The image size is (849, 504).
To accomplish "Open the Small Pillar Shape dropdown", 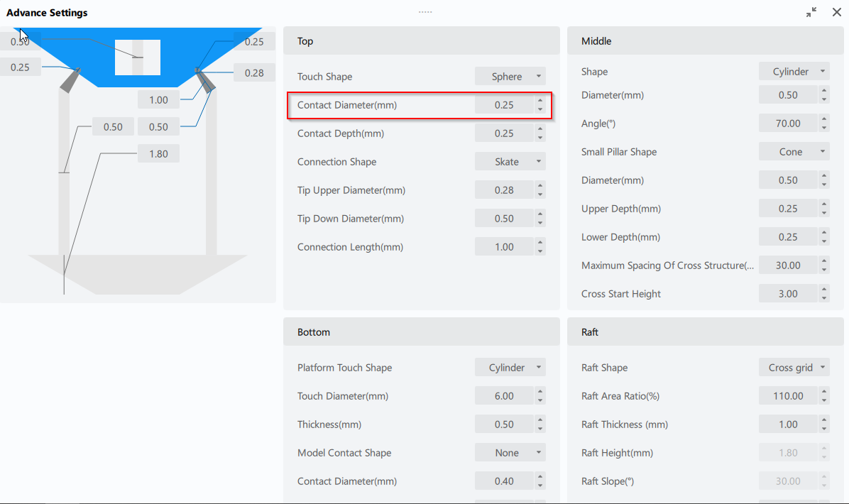I will 794,152.
